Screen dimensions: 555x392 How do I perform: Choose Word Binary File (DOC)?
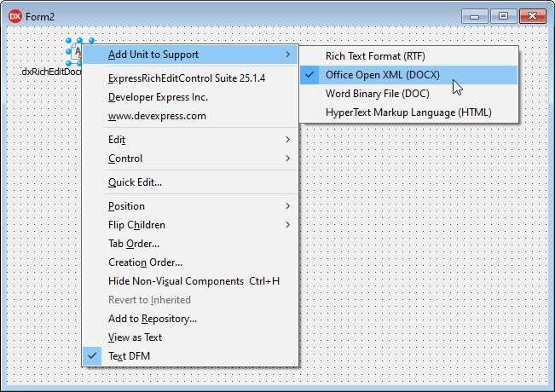409,94
